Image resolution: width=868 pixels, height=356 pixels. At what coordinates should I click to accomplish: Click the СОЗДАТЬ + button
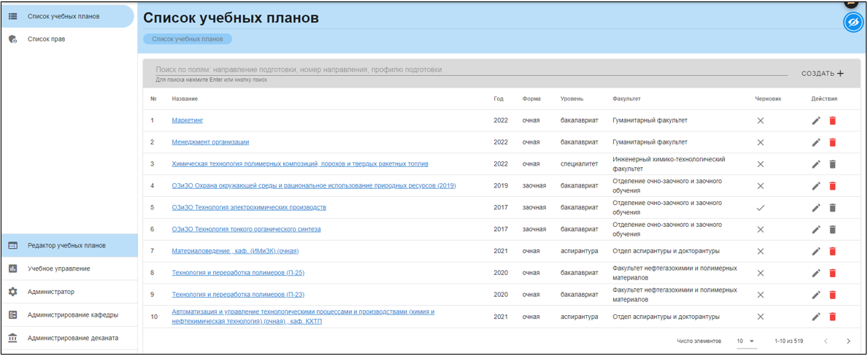click(822, 74)
